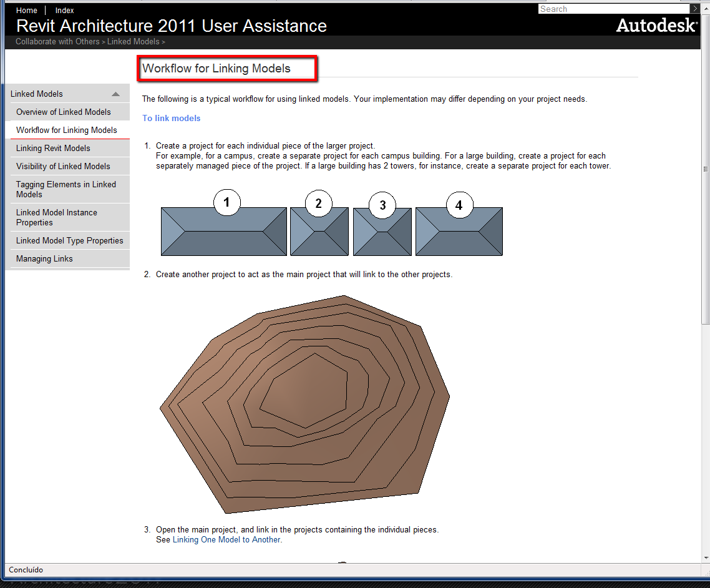Open Linked Model Type Properties topic
The image size is (710, 588).
pos(70,240)
